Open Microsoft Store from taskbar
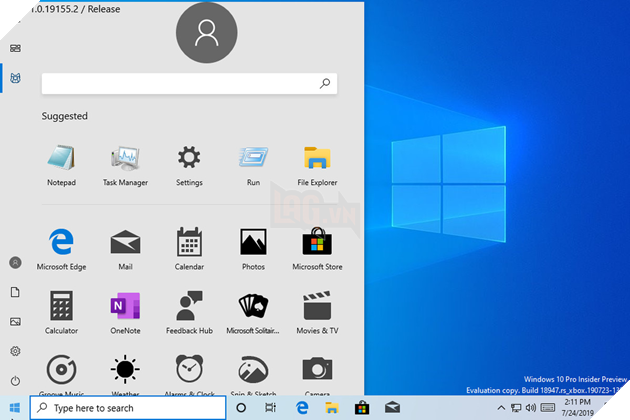Image resolution: width=630 pixels, height=420 pixels. (x=362, y=408)
